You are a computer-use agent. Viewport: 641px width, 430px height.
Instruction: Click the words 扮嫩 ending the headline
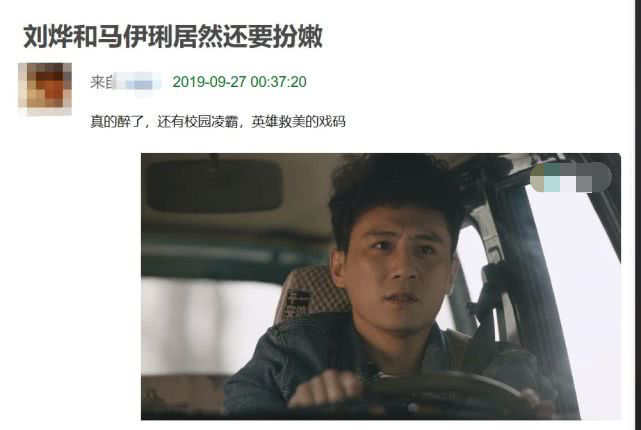click(298, 36)
